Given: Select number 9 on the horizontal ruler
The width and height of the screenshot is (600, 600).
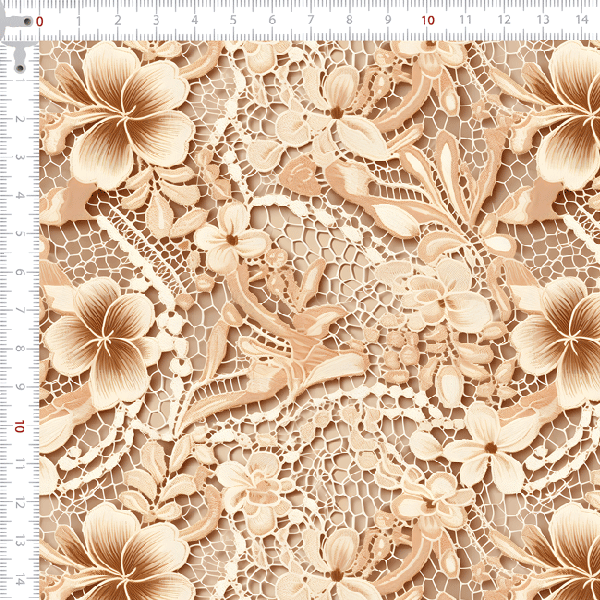Looking at the screenshot, I should click(388, 20).
